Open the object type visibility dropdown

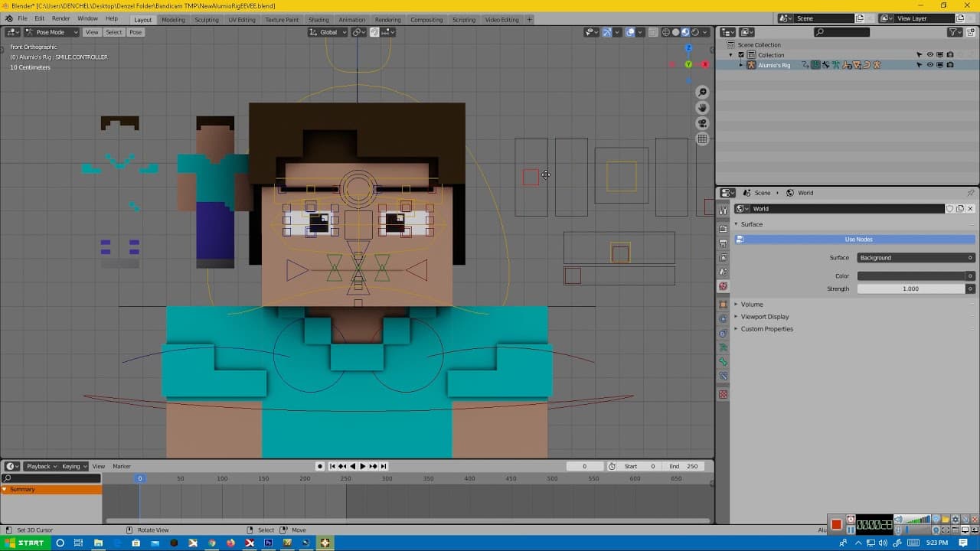tap(591, 32)
